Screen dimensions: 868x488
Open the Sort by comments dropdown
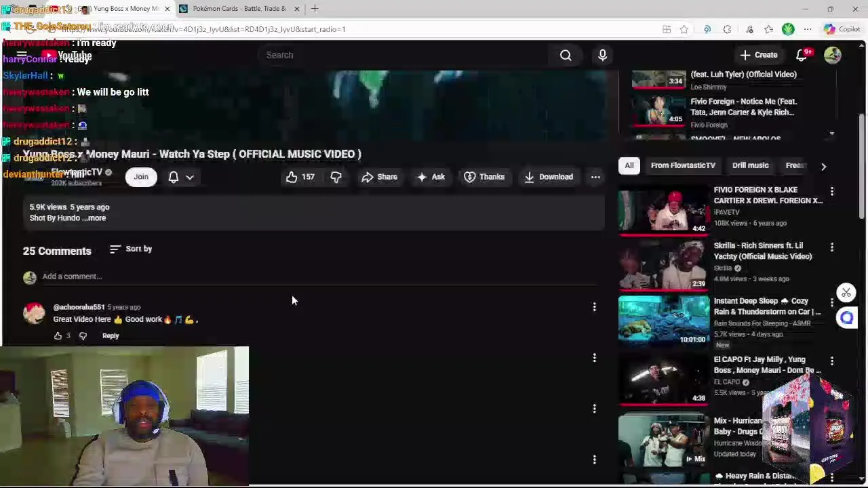pyautogui.click(x=131, y=249)
